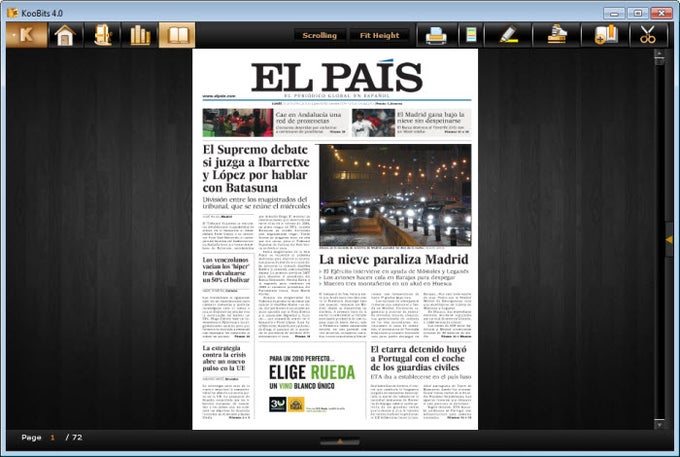Click the 'Cae en Andalucía' teaser text
The image size is (680, 457).
pos(310,122)
